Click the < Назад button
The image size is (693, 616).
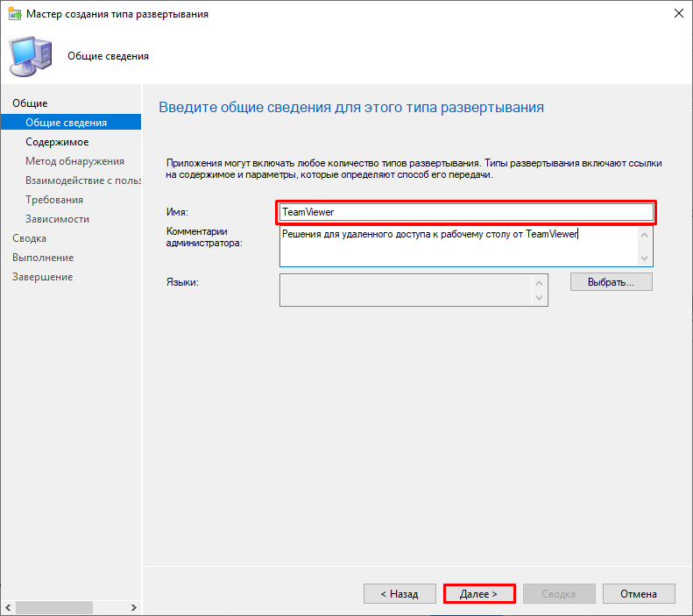point(400,594)
